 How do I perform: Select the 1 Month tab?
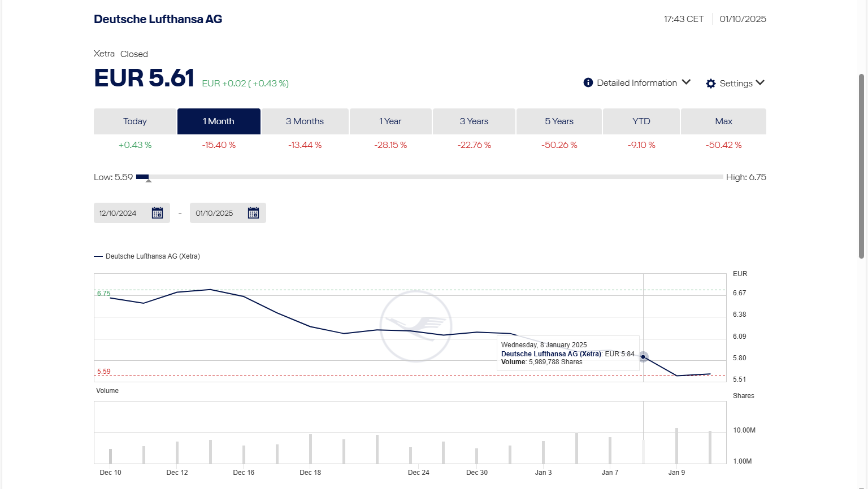point(219,121)
